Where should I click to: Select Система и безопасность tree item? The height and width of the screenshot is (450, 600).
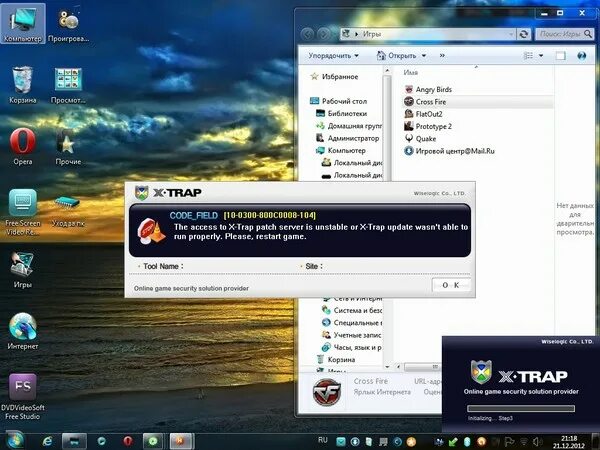click(352, 310)
